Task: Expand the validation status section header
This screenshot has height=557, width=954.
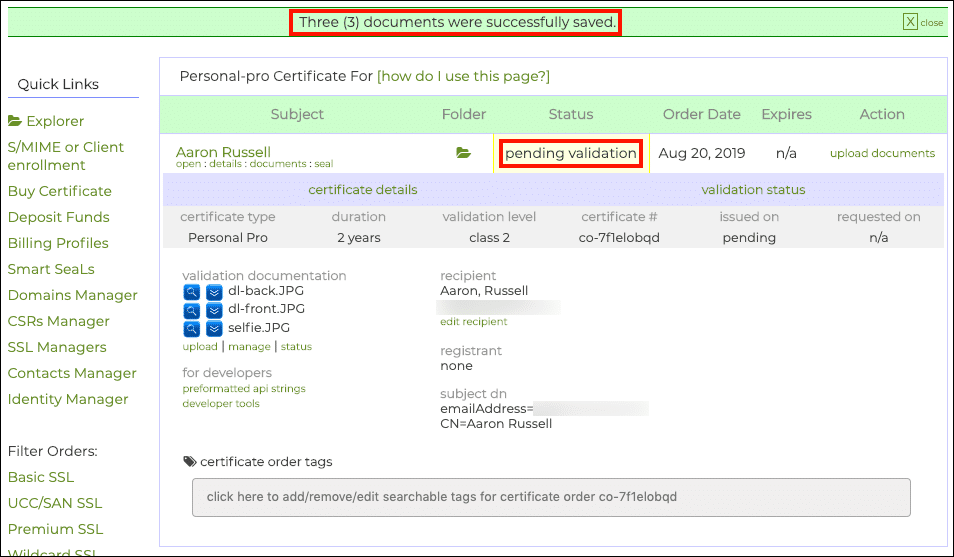Action: [x=753, y=190]
